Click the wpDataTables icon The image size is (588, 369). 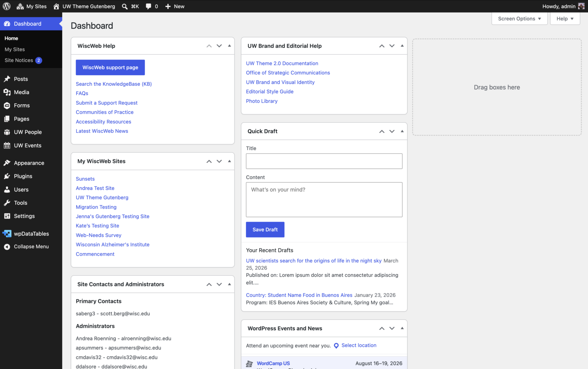[x=7, y=234]
